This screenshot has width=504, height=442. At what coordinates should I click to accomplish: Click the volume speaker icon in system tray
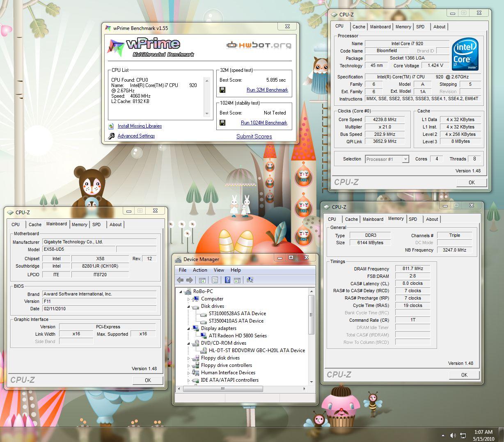(x=453, y=435)
